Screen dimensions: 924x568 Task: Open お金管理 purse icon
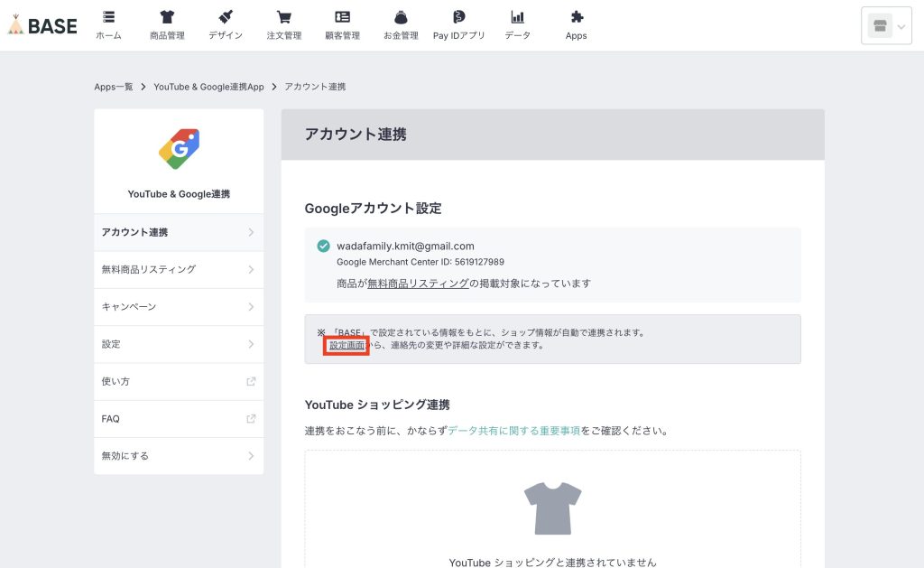click(x=401, y=16)
